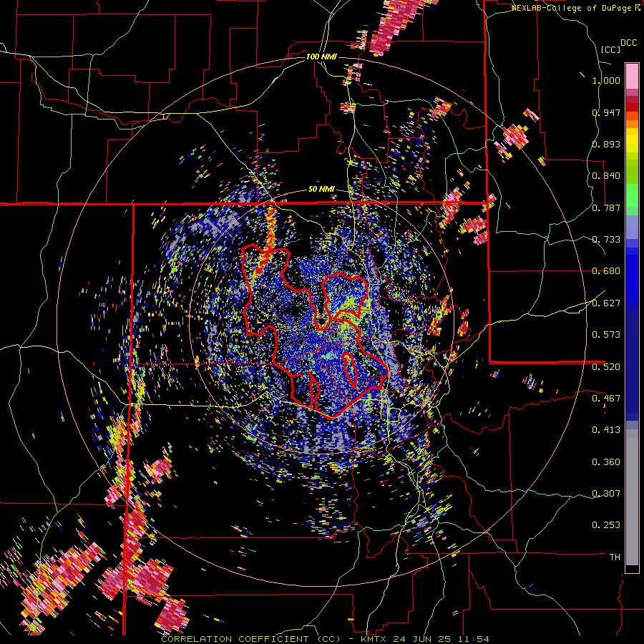Click the 0.573 scale value
Viewport: 644px width, 644px height.
[606, 335]
